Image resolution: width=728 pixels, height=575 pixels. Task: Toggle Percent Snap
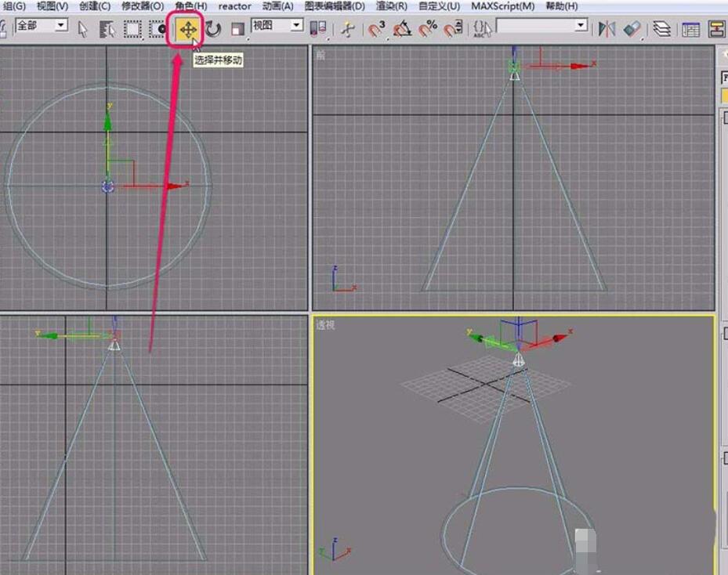click(x=427, y=30)
